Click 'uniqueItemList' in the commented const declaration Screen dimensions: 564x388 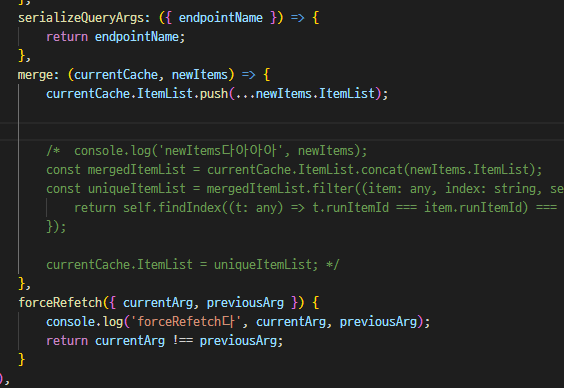pos(137,189)
